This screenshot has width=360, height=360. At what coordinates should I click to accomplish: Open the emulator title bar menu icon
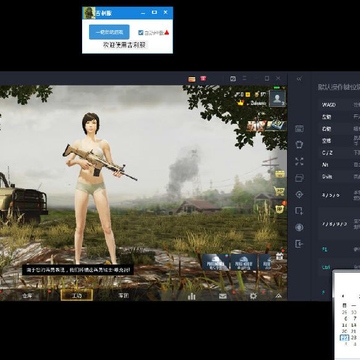(x=244, y=79)
